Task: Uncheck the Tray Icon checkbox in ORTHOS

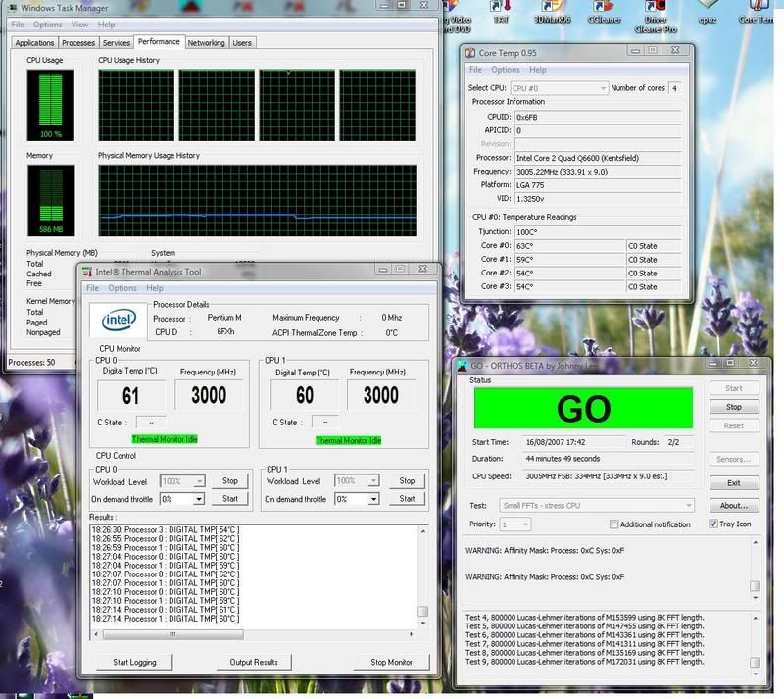Action: (x=713, y=524)
